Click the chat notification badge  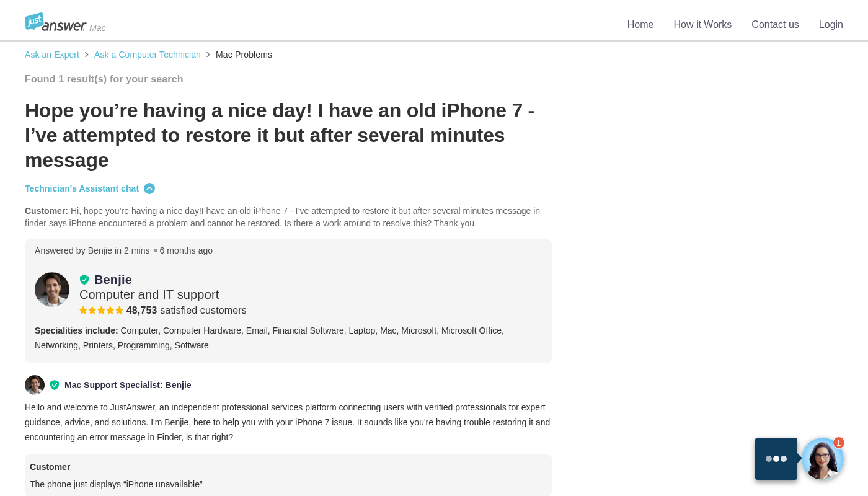(x=839, y=443)
